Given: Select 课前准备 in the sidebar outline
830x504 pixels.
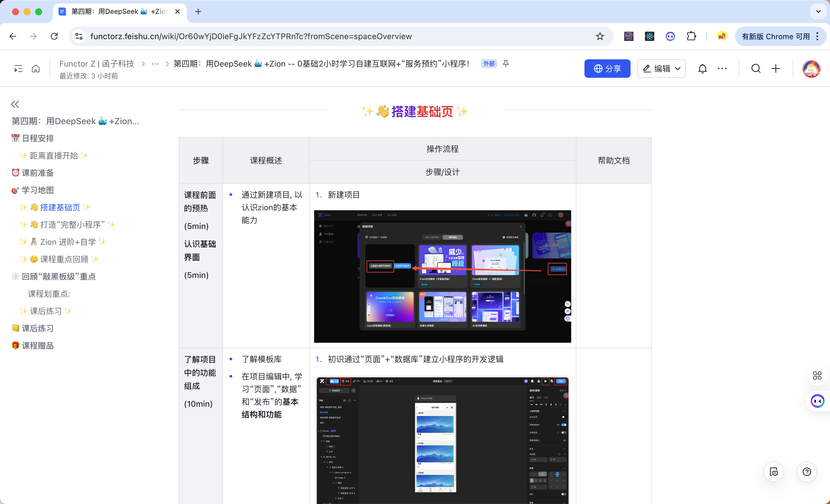Looking at the screenshot, I should [x=37, y=173].
